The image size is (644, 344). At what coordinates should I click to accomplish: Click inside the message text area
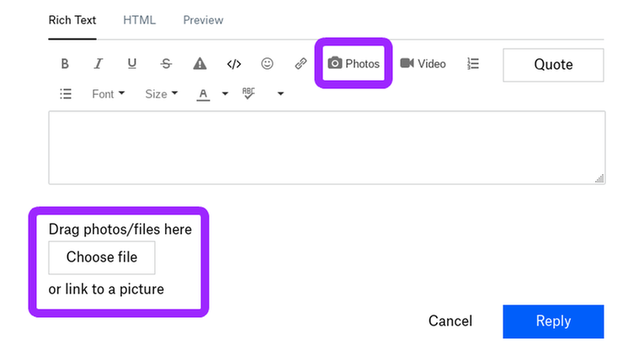click(x=326, y=147)
